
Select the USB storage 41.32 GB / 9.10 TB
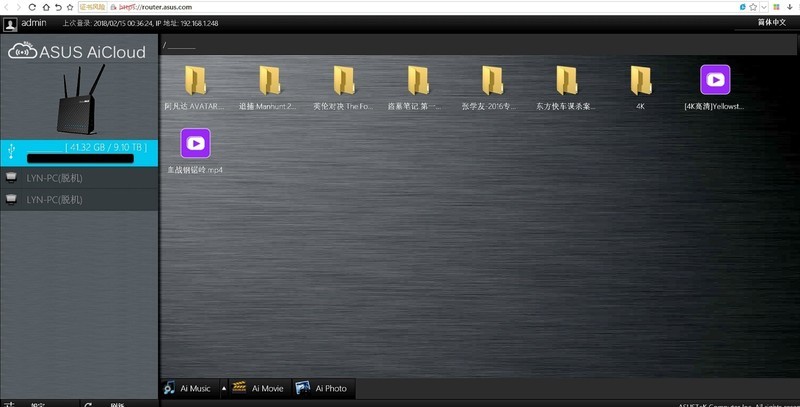tap(79, 152)
